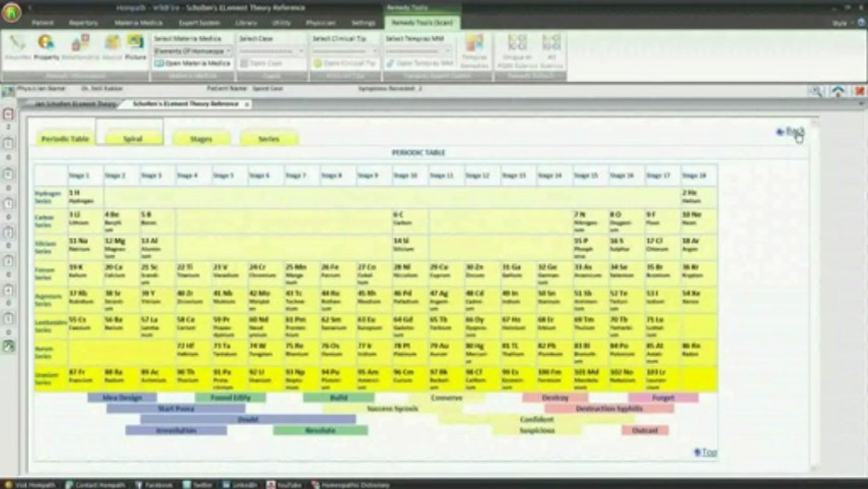
Task: Open the Library ribbon tab
Action: tap(246, 22)
